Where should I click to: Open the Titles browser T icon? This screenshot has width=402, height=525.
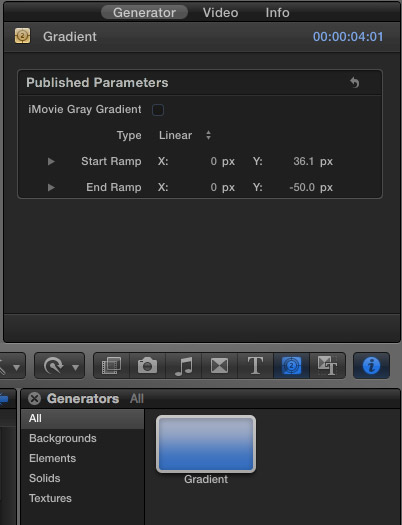pyautogui.click(x=255, y=365)
